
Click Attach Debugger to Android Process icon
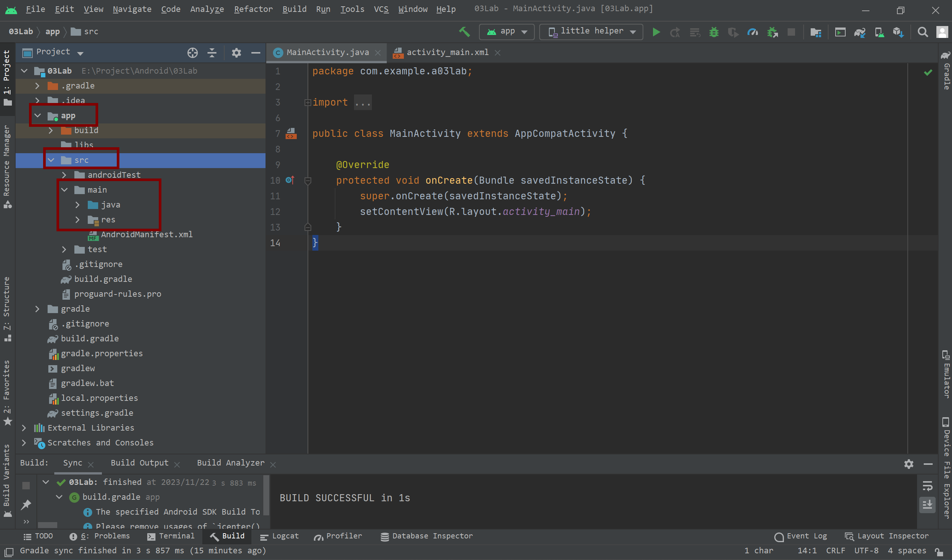pyautogui.click(x=772, y=32)
